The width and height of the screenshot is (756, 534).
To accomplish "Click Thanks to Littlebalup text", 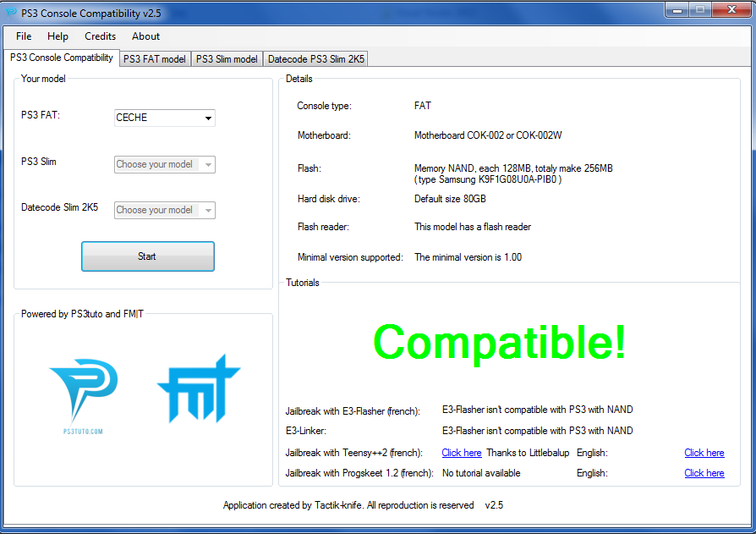I will [528, 453].
